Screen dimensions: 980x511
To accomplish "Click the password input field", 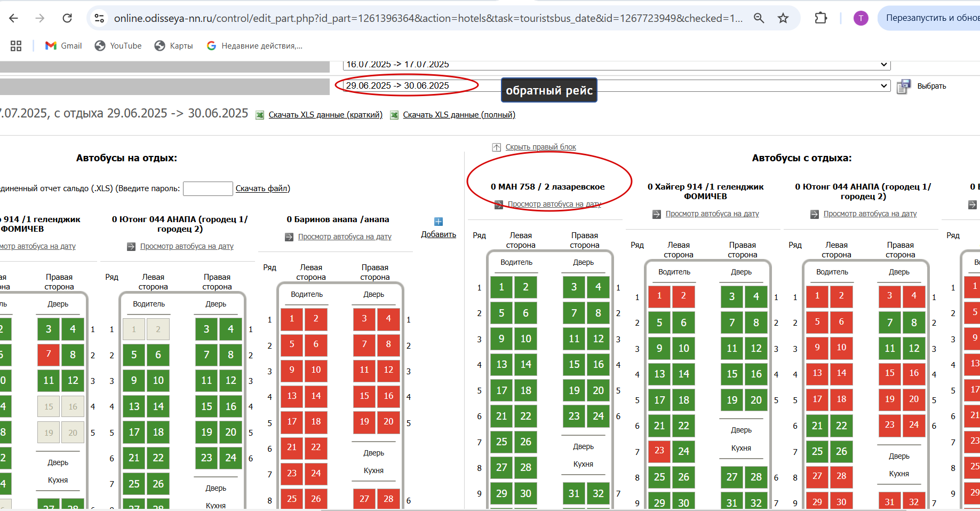I will click(208, 188).
